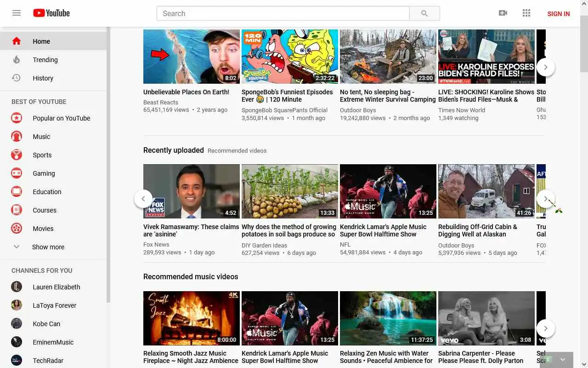Click the Home icon in sidebar
This screenshot has height=368, width=588.
[17, 41]
